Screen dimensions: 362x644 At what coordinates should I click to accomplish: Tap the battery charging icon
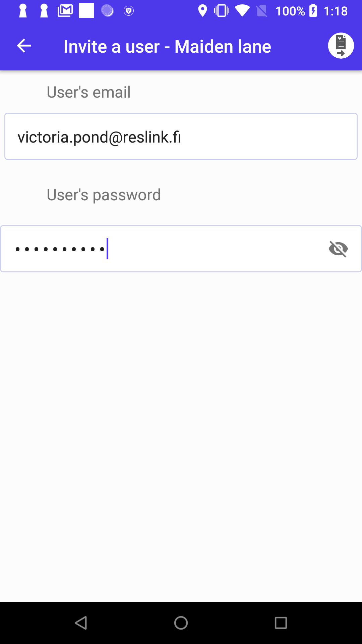313,11
